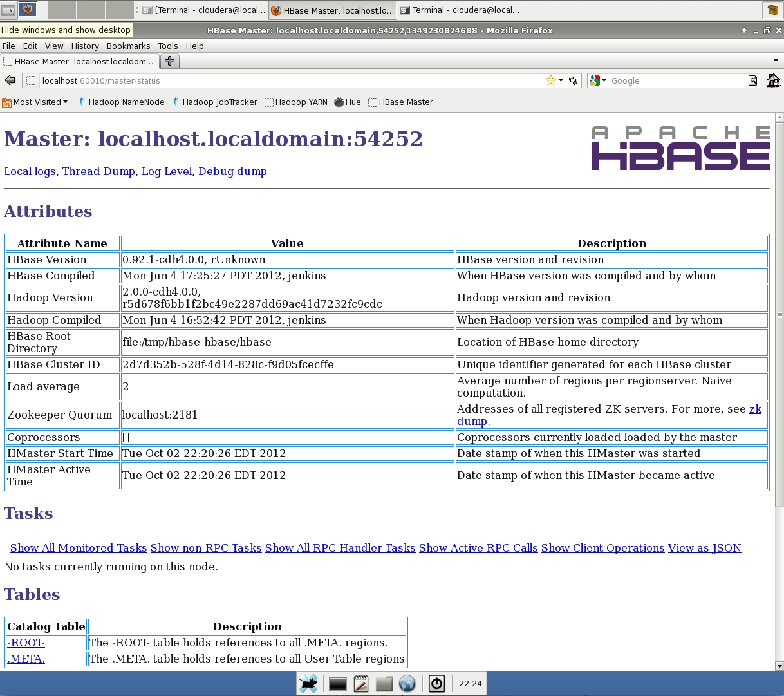This screenshot has height=696, width=784.
Task: Open the Log Level link
Action: (x=167, y=171)
